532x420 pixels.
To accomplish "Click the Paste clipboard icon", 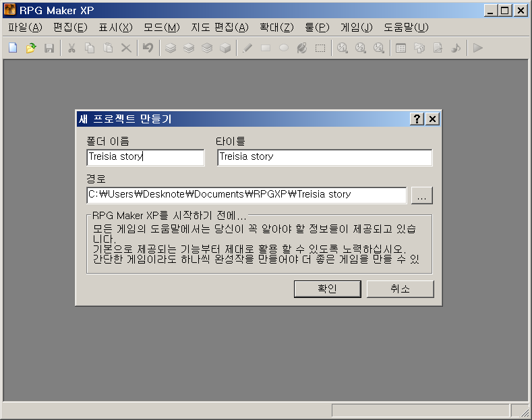I will tap(108, 48).
